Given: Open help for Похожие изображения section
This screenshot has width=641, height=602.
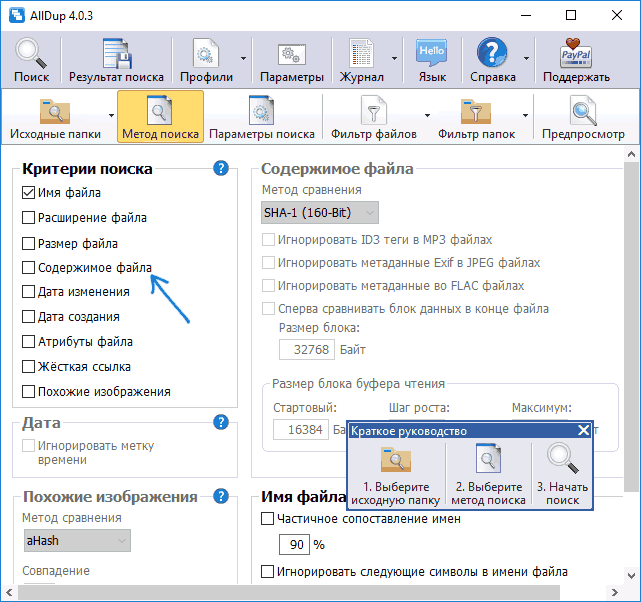Looking at the screenshot, I should click(x=221, y=496).
